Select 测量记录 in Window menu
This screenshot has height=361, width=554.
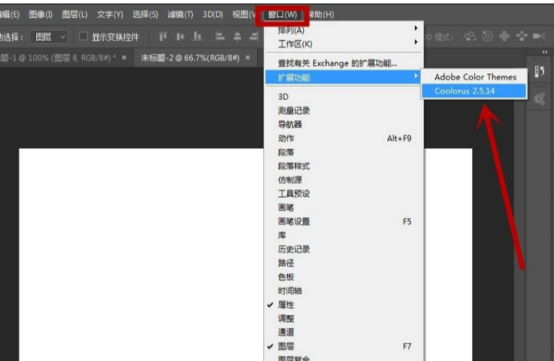pyautogui.click(x=344, y=111)
